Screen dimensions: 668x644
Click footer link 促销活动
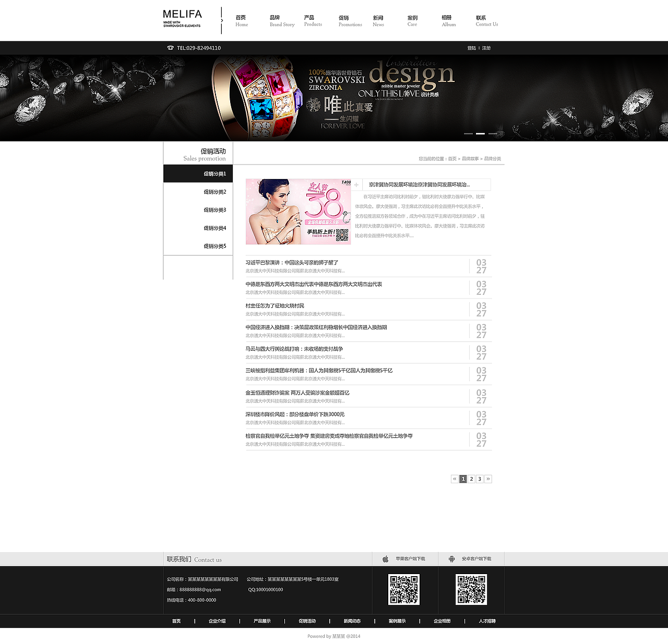coord(307,621)
